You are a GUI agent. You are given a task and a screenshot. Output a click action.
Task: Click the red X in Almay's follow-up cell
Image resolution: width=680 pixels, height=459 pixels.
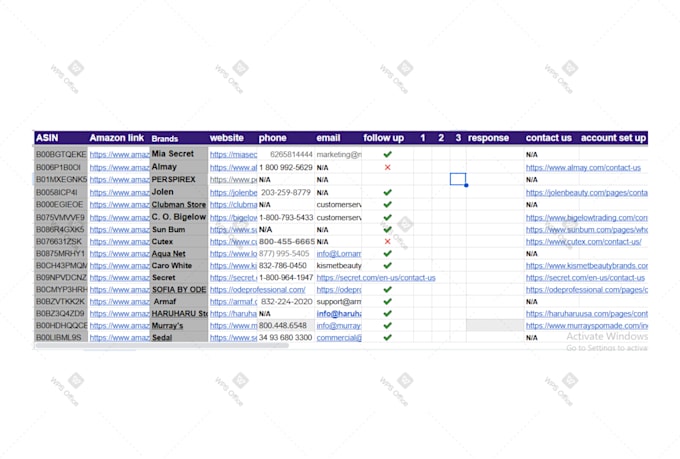click(x=388, y=167)
